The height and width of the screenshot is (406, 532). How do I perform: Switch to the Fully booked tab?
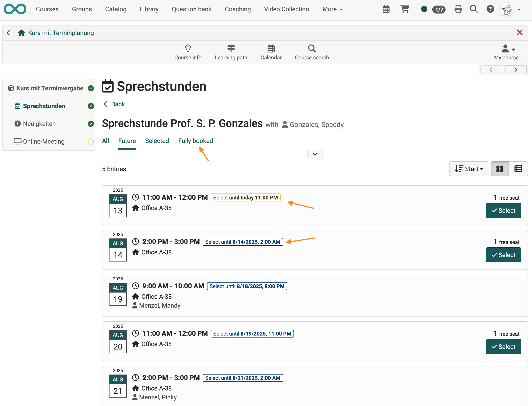[195, 141]
